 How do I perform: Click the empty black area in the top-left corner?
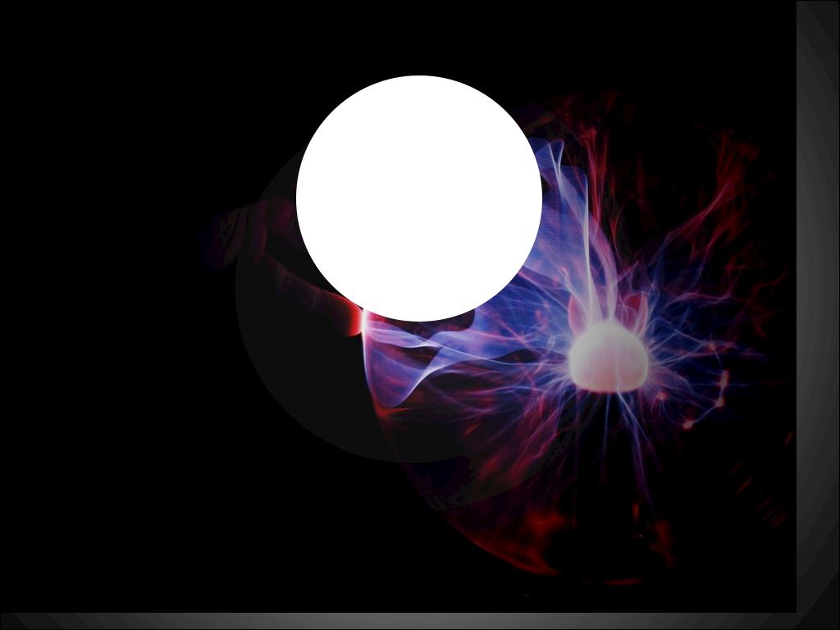[82, 66]
